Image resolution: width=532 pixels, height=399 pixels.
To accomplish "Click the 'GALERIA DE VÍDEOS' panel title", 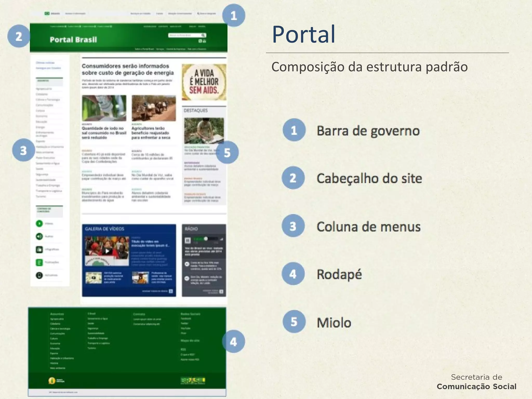I will pyautogui.click(x=105, y=229).
